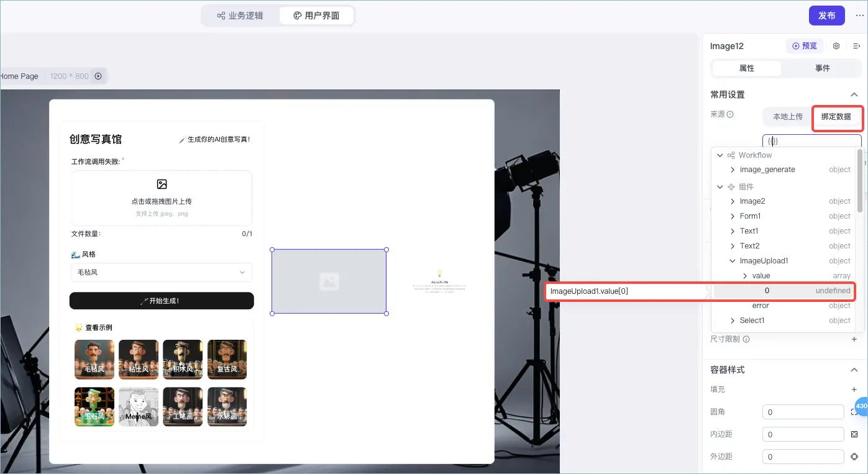Click the 生成你的AI创意写真! text
The height and width of the screenshot is (474, 868).
tap(219, 140)
